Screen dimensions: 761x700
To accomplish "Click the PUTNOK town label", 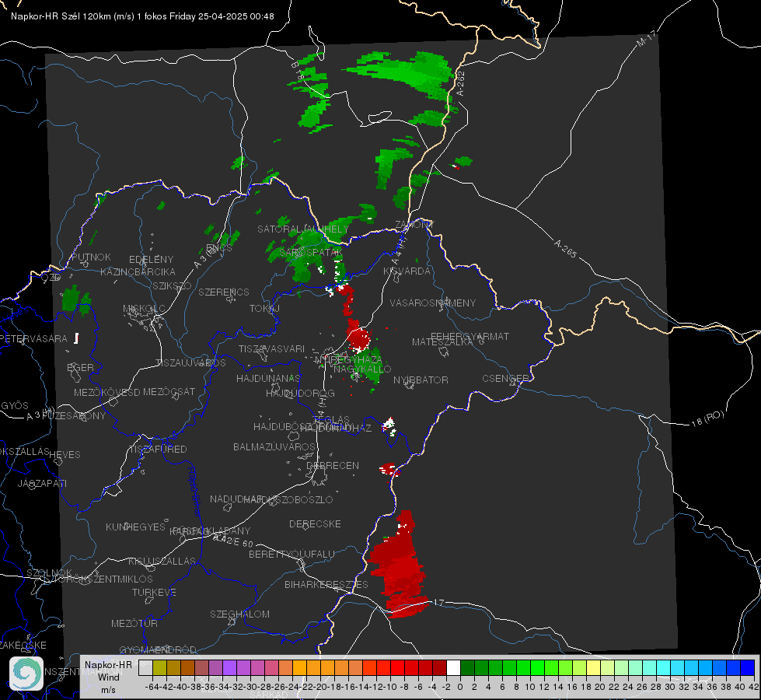I will tap(91, 257).
